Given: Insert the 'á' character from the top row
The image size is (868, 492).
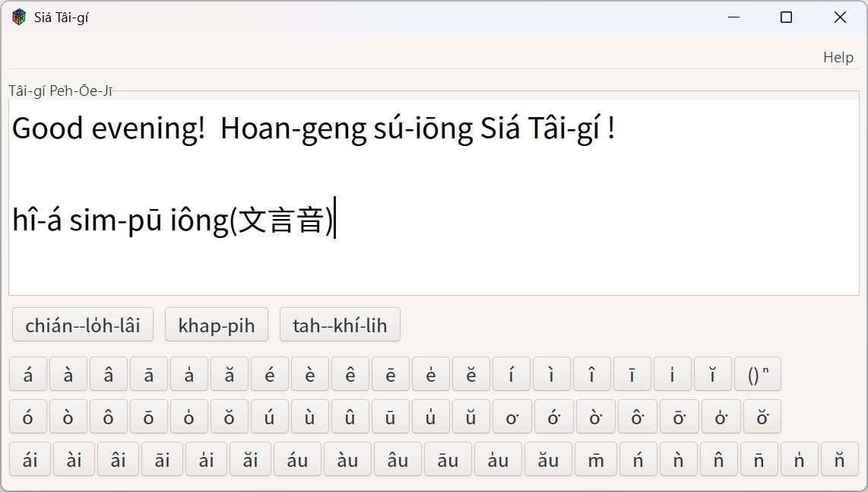Looking at the screenshot, I should (x=28, y=374).
